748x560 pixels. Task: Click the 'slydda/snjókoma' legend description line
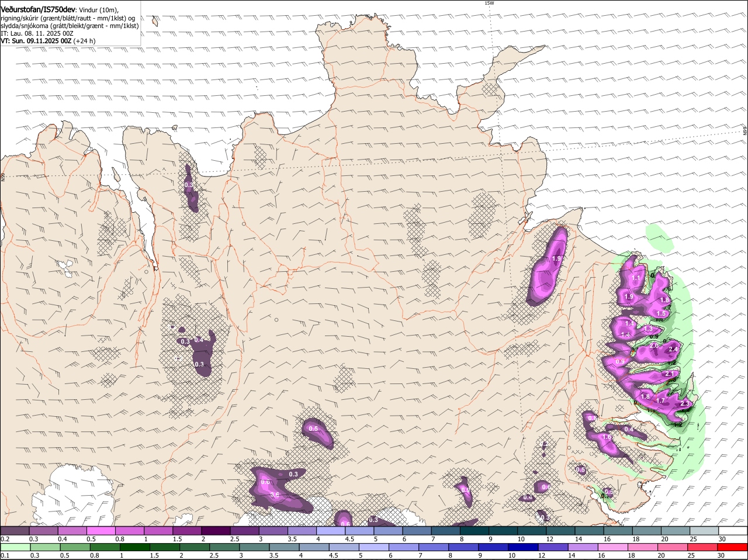point(70,26)
